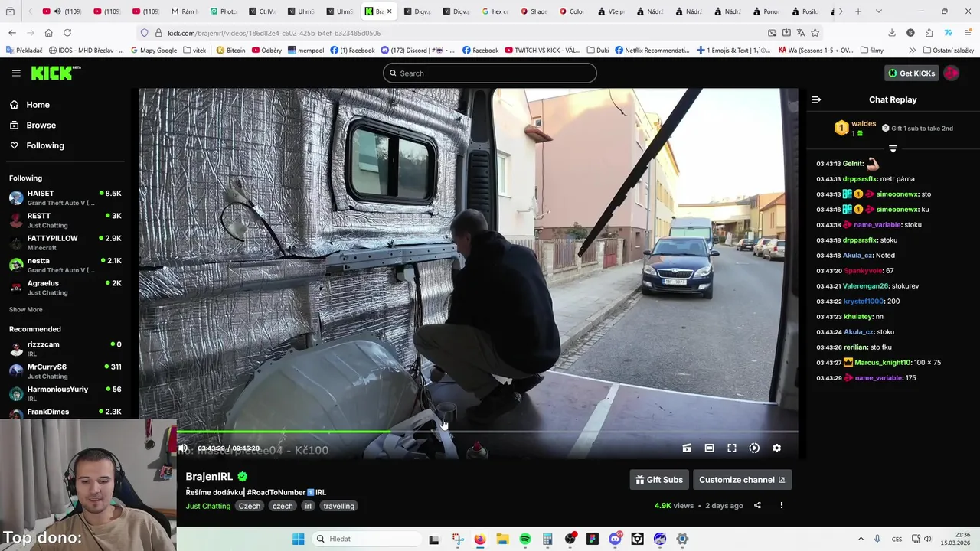Open the list all tabs dropdown
980x551 pixels.
pos(878,11)
